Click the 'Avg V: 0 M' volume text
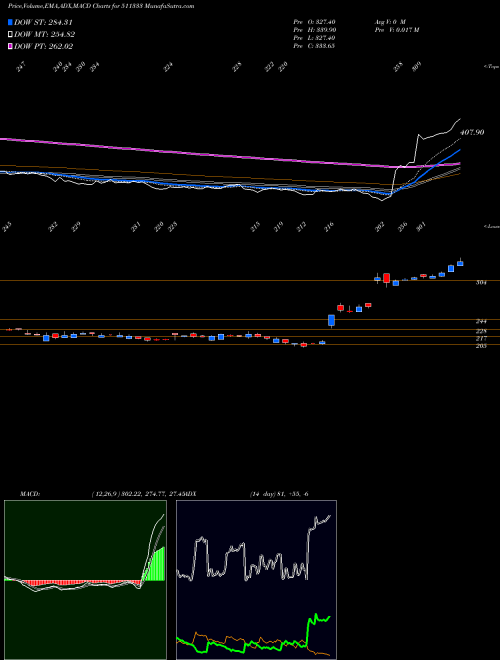Screen dimensions: 500x660 point(390,22)
